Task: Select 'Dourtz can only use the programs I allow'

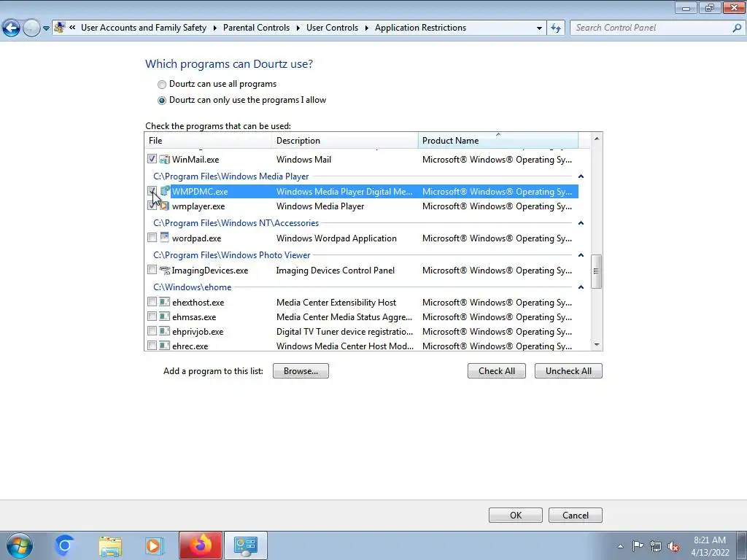Action: coord(162,101)
